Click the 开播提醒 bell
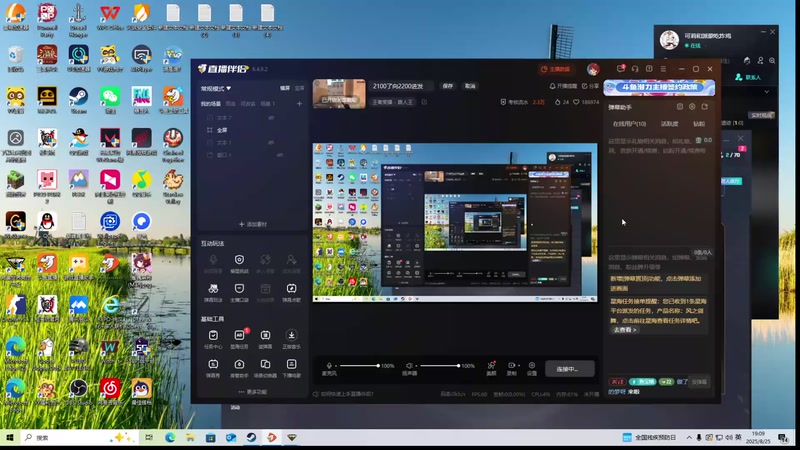This screenshot has width=800, height=450. tap(563, 86)
